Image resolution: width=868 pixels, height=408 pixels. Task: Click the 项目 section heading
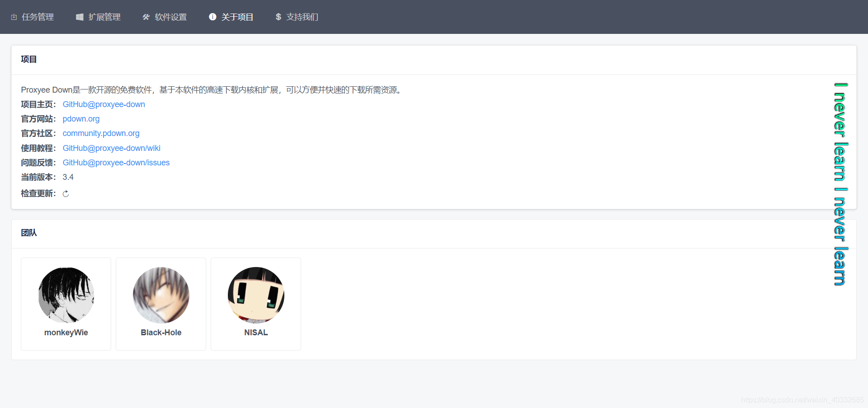click(29, 59)
